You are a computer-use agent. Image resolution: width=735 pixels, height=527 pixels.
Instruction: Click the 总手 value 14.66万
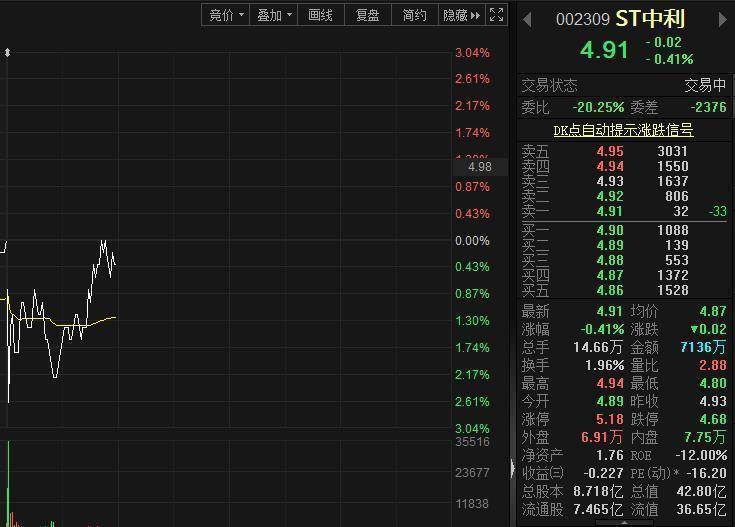point(598,347)
